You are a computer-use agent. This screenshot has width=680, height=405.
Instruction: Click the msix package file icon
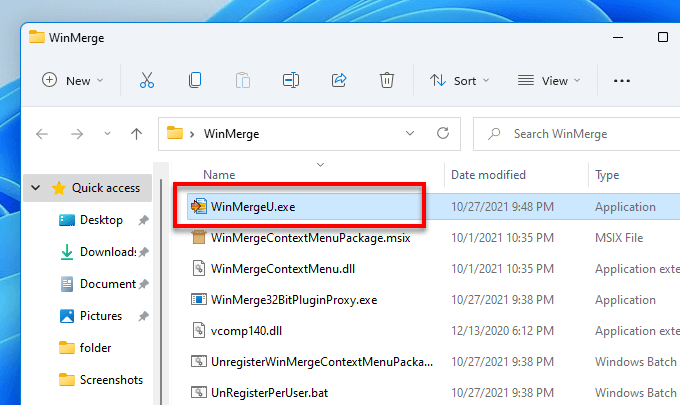coord(199,237)
